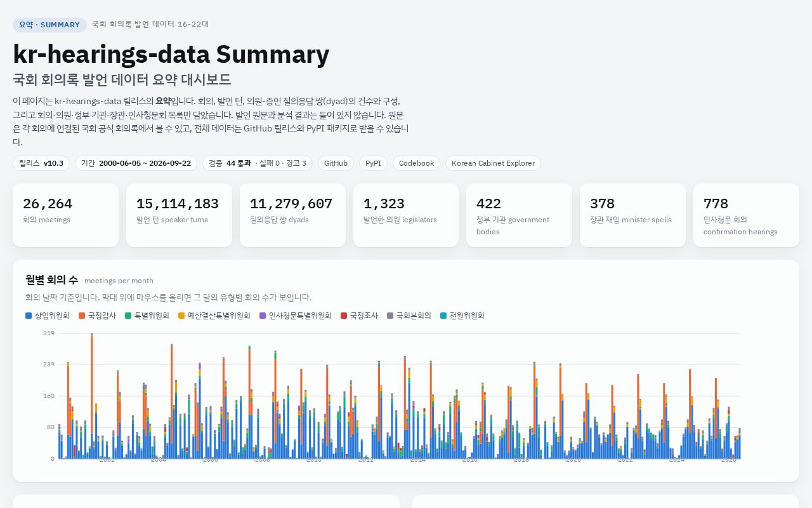
Task: Open Korean Cabinet Explorer link
Action: pyautogui.click(x=493, y=163)
